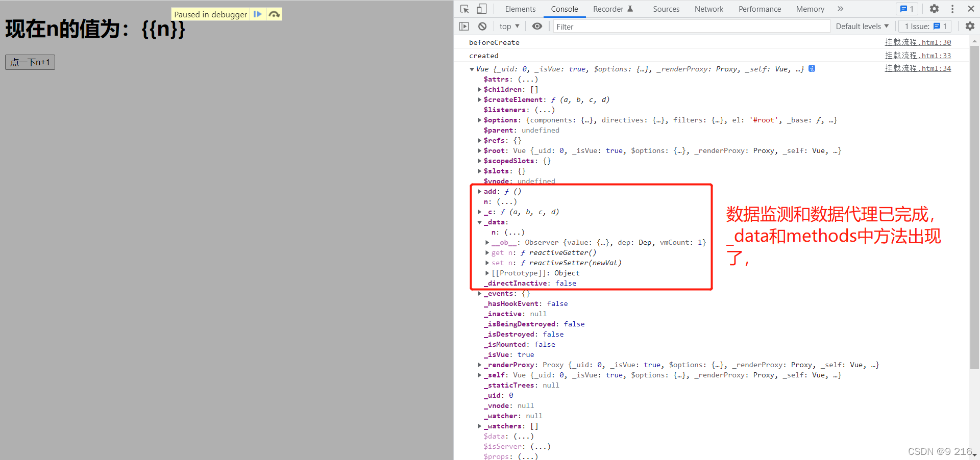Screen dimensions: 980x460
Task: Step over next function call icon
Action: point(274,14)
